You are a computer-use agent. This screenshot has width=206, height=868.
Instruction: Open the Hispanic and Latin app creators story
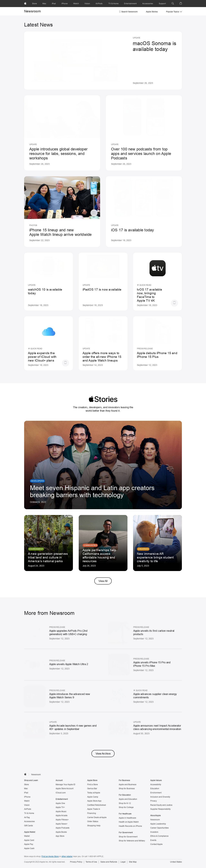coord(103,465)
